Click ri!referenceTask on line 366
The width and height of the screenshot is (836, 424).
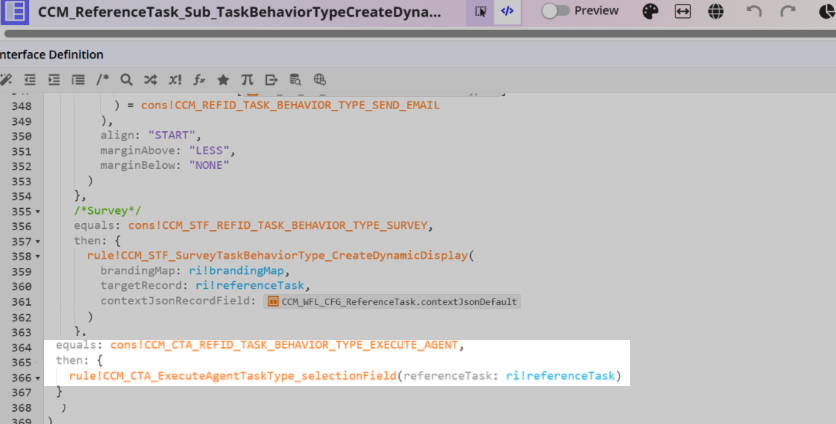click(560, 376)
